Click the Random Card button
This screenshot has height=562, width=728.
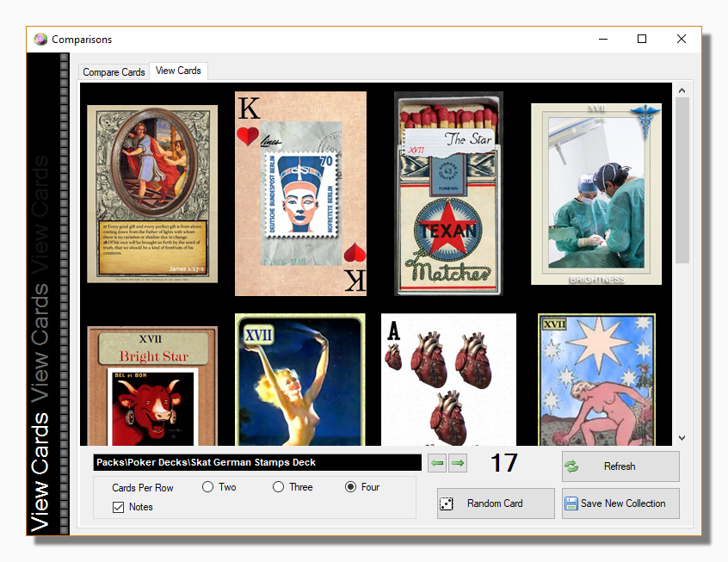click(x=496, y=503)
